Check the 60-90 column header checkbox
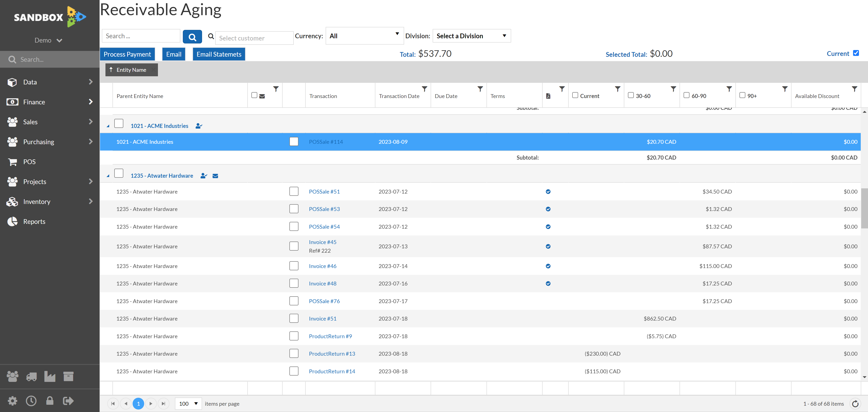The width and height of the screenshot is (868, 412). 686,95
